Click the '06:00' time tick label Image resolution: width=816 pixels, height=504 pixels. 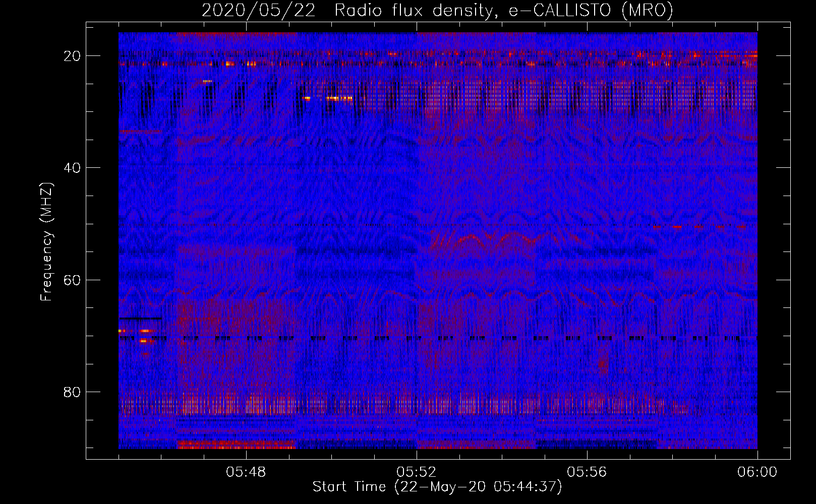pos(757,472)
